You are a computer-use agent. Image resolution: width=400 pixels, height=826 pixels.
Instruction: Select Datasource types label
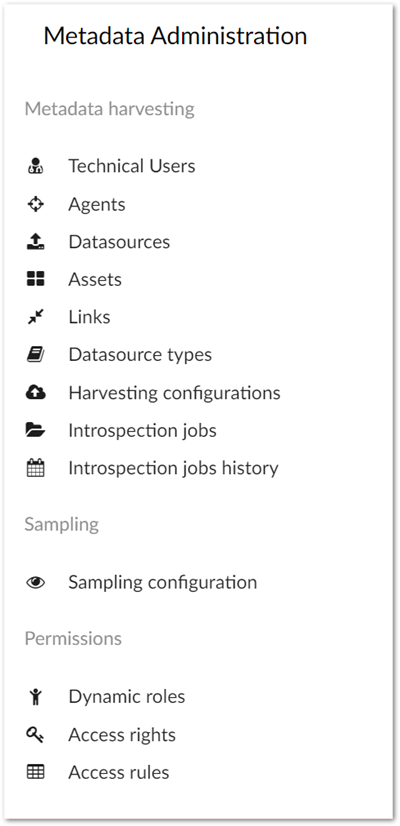(x=140, y=355)
